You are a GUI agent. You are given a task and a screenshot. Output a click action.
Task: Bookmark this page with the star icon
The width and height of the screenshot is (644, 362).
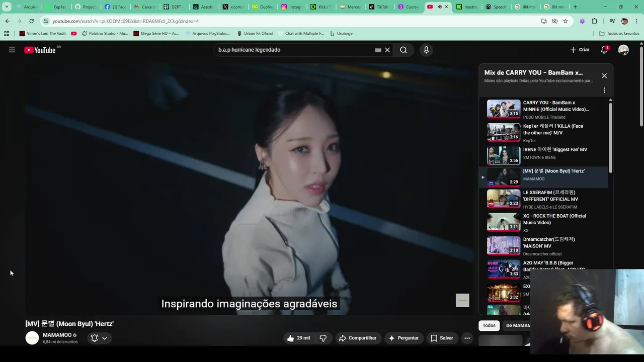point(566,21)
